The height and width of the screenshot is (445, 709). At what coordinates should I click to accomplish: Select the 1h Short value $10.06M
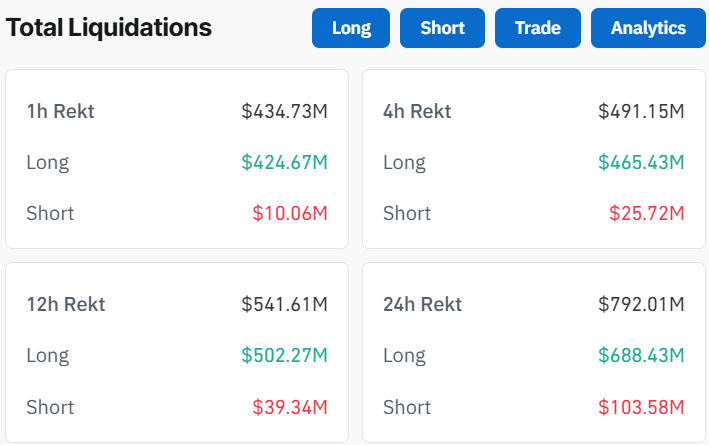(290, 213)
